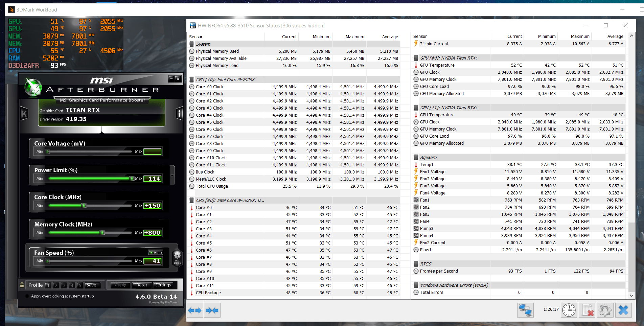644x326 pixels.
Task: Select the 'Mesh/LLC Clock' row
Action: click(x=294, y=179)
